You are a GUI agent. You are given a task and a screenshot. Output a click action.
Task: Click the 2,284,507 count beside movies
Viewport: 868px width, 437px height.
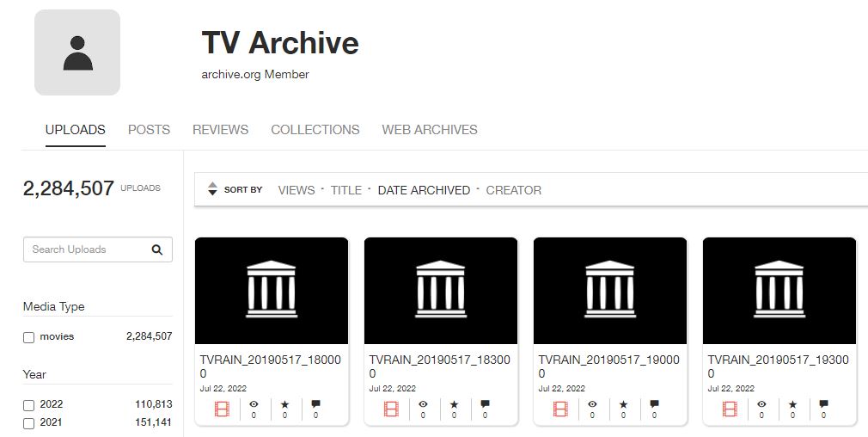pos(149,336)
